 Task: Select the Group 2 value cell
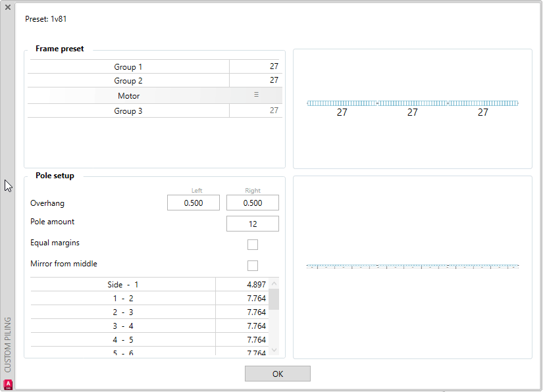tap(255, 80)
